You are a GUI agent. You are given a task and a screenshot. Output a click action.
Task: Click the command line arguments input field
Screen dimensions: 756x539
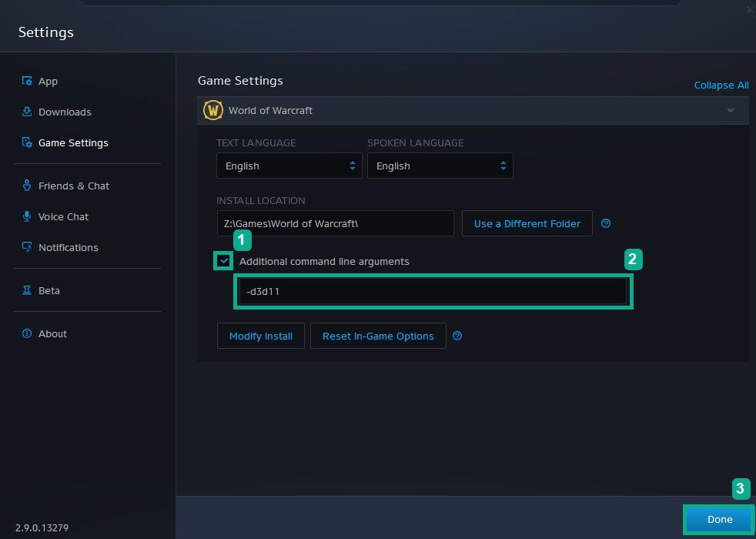[x=433, y=291]
